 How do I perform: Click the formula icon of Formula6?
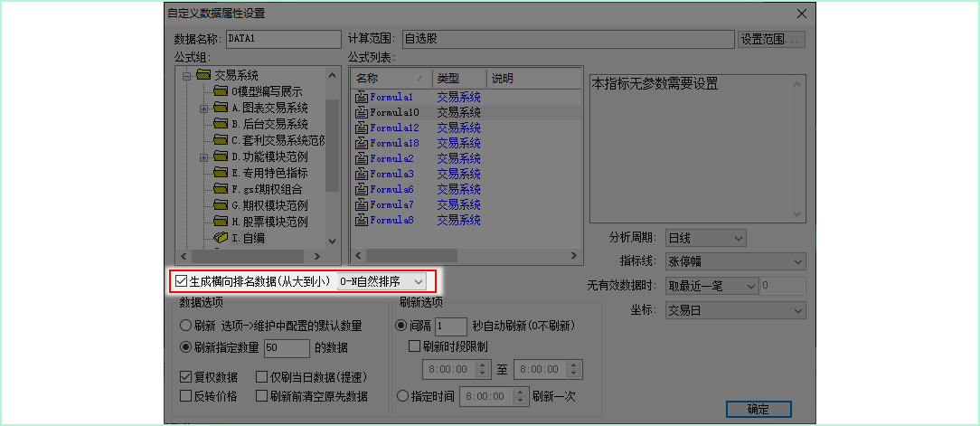(362, 189)
